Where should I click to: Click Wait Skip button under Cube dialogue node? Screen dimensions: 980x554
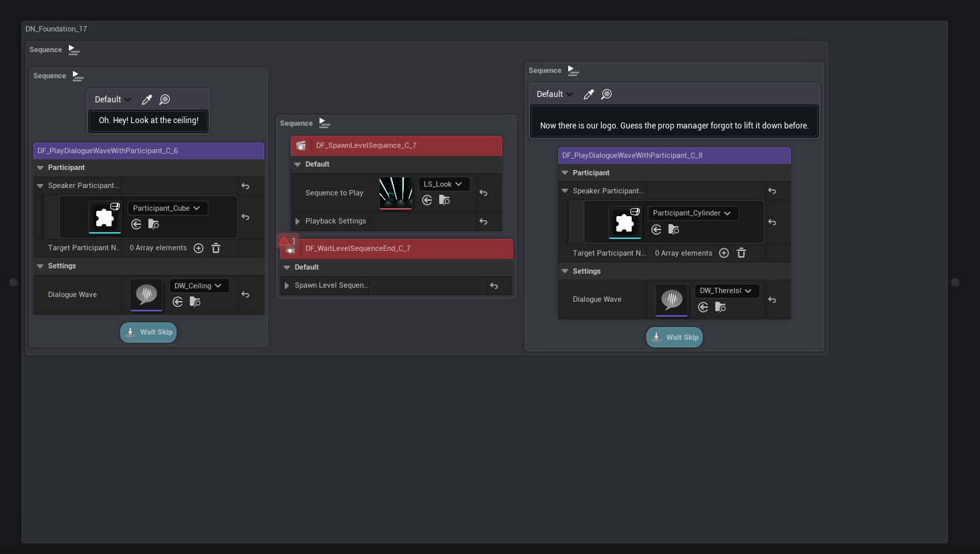(x=148, y=333)
